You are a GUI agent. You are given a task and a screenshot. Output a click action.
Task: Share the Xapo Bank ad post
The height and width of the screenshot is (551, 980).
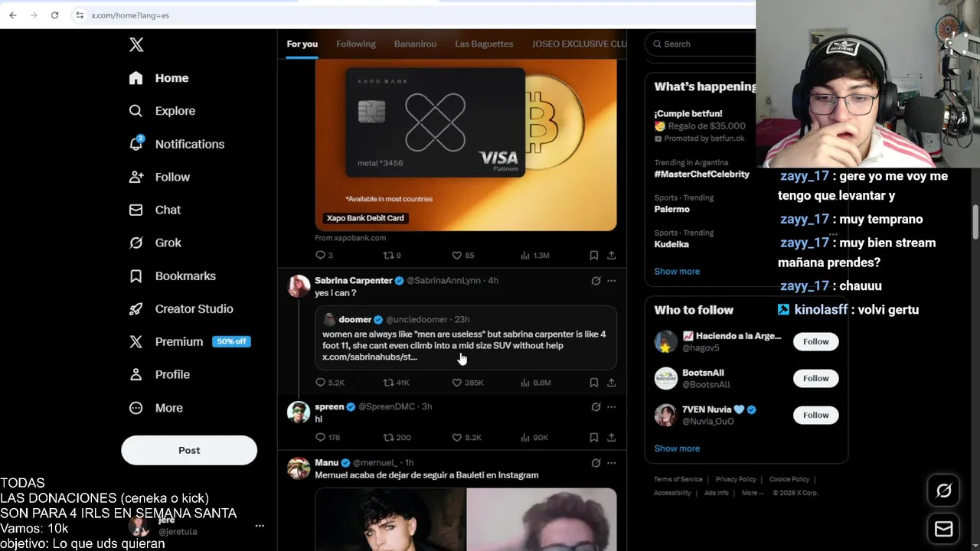point(611,255)
